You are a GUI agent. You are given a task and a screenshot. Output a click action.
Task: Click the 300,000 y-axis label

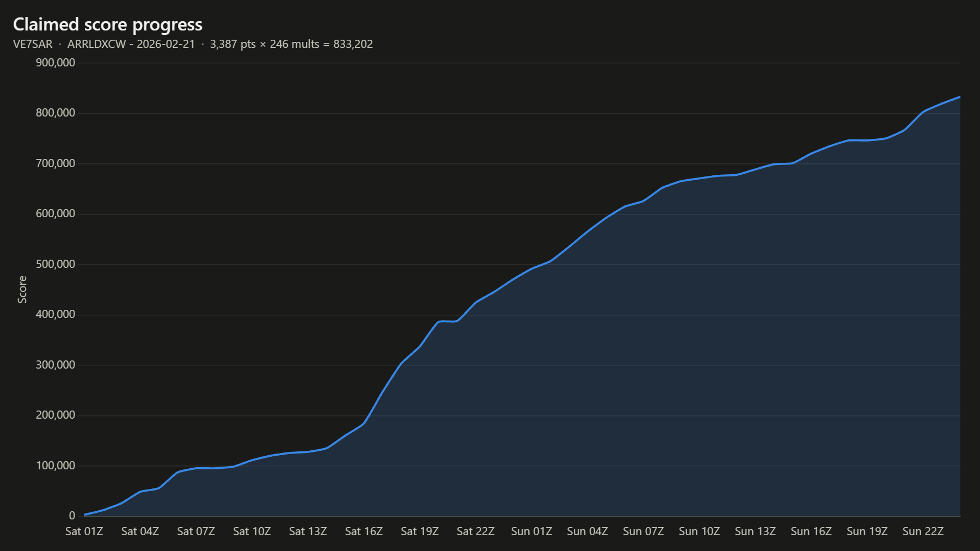[x=56, y=365]
